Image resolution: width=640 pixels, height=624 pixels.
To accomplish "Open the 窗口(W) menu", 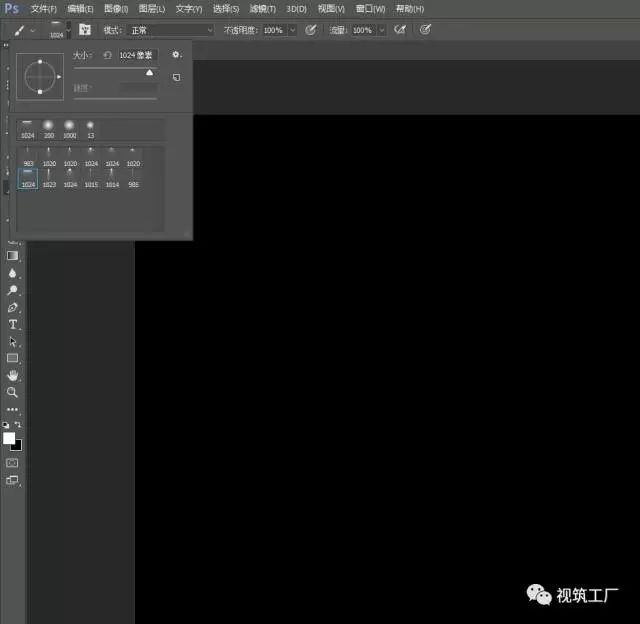I will pos(370,9).
